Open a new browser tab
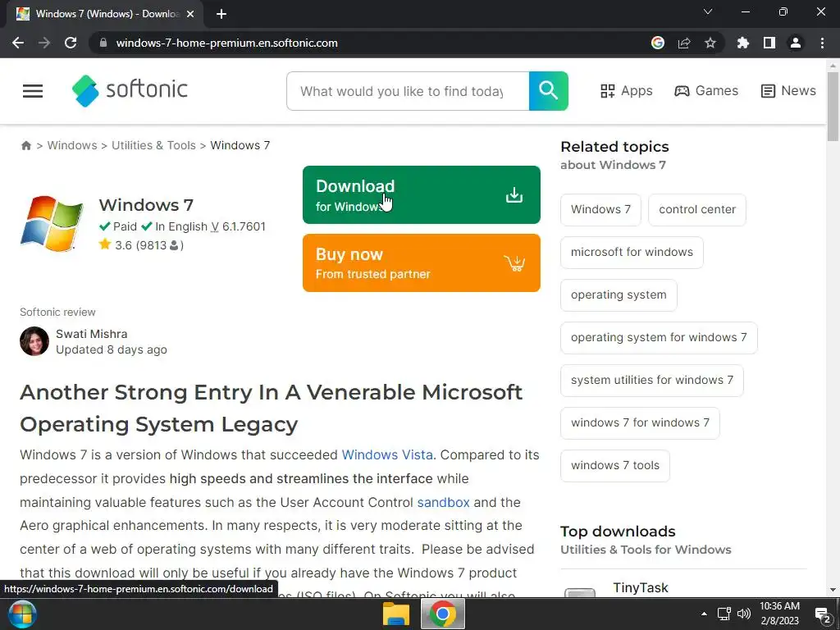Image resolution: width=840 pixels, height=630 pixels. tap(221, 15)
